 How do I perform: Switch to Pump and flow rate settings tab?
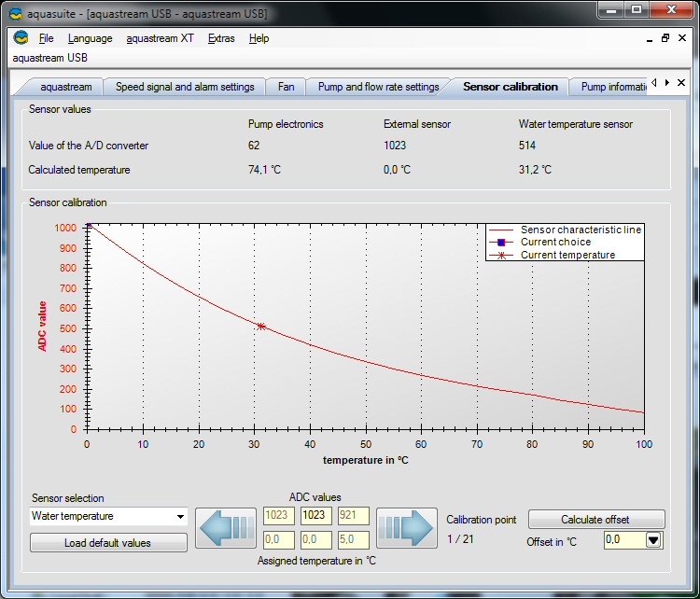[378, 87]
